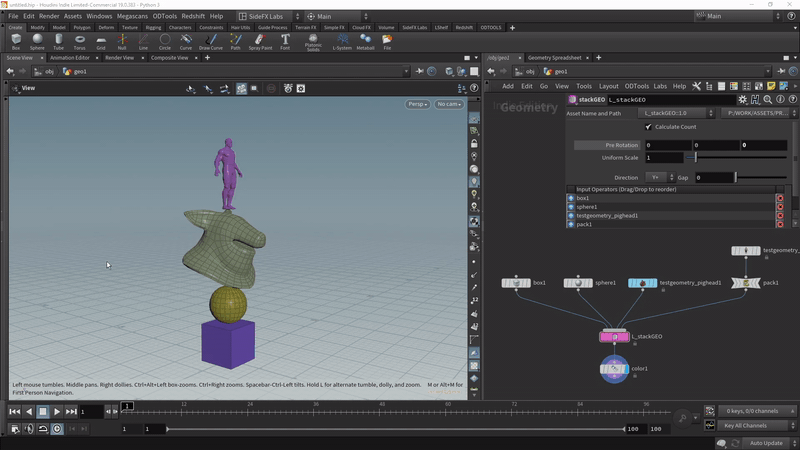The height and width of the screenshot is (450, 800).
Task: Click the Torus shelf tool
Action: tap(79, 41)
